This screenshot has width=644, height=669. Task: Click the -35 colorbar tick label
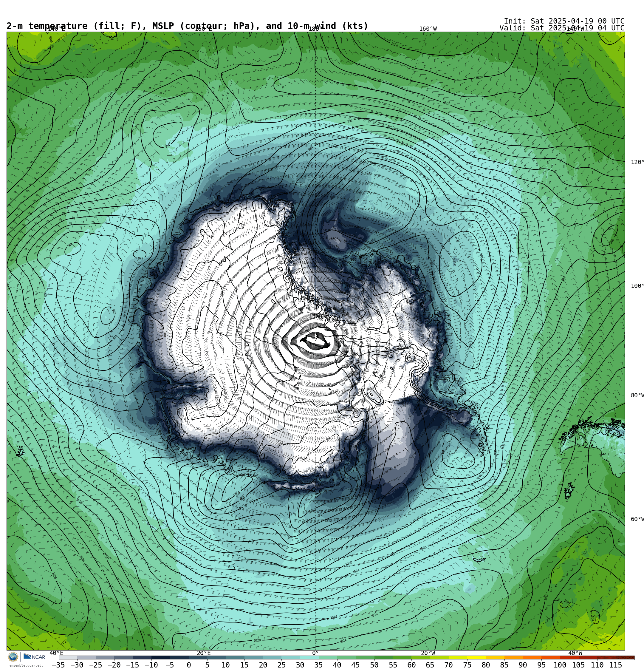point(58,665)
